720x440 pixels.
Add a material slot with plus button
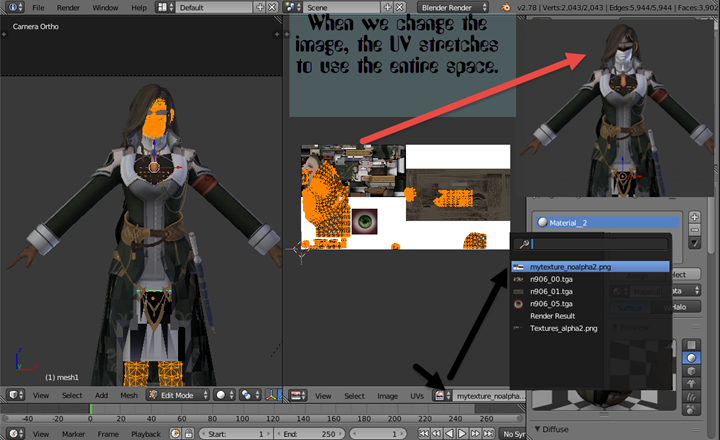694,217
